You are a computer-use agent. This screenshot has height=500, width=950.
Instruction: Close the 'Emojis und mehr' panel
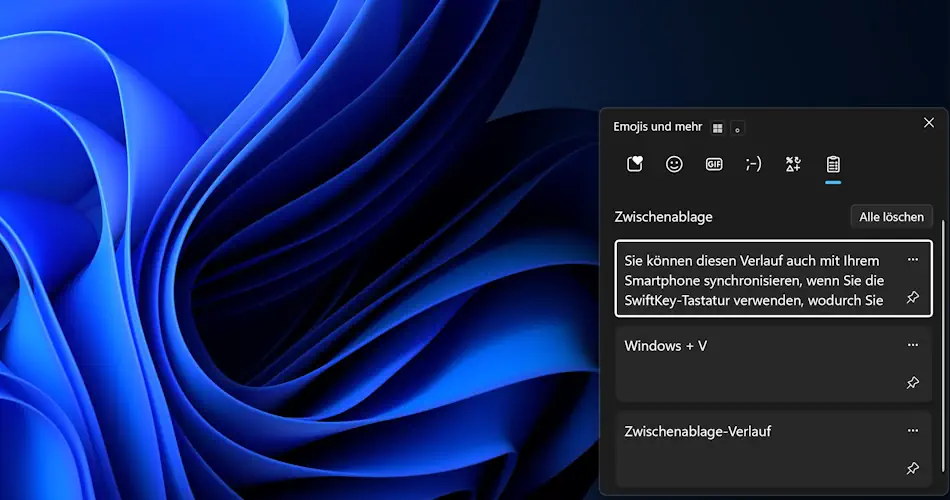928,123
